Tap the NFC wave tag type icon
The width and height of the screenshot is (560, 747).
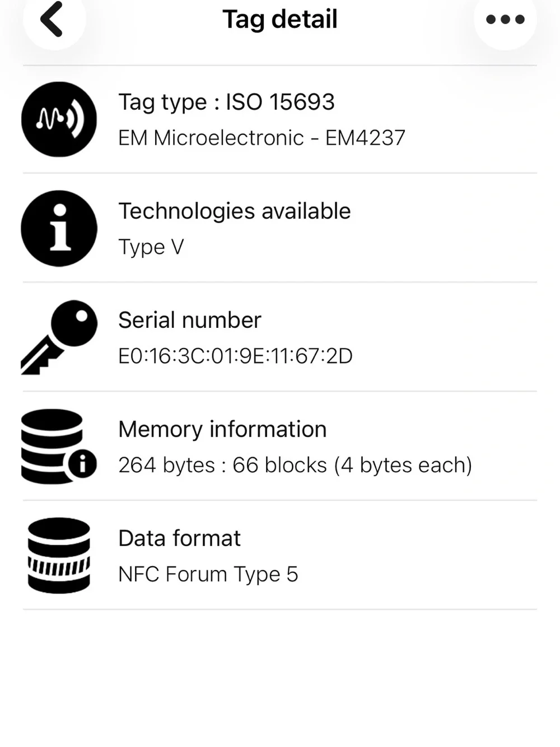(x=59, y=119)
